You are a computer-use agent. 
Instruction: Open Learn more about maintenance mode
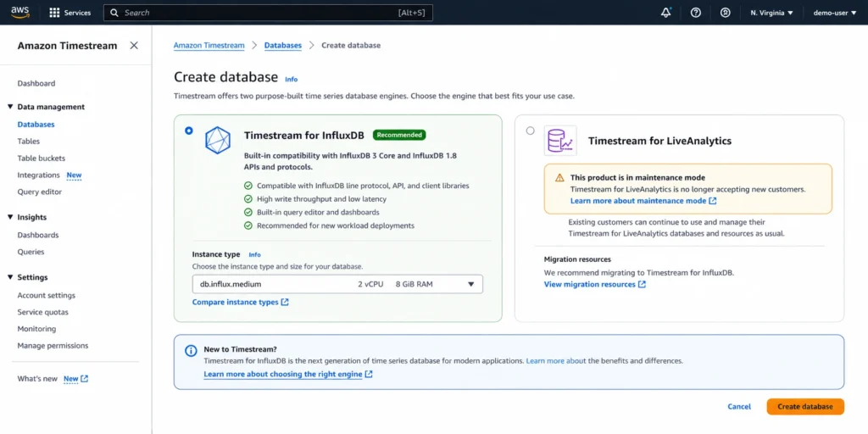pyautogui.click(x=638, y=201)
